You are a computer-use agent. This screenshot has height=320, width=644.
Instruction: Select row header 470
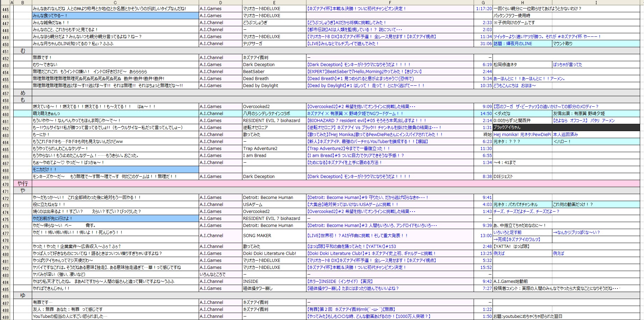[x=5, y=184]
